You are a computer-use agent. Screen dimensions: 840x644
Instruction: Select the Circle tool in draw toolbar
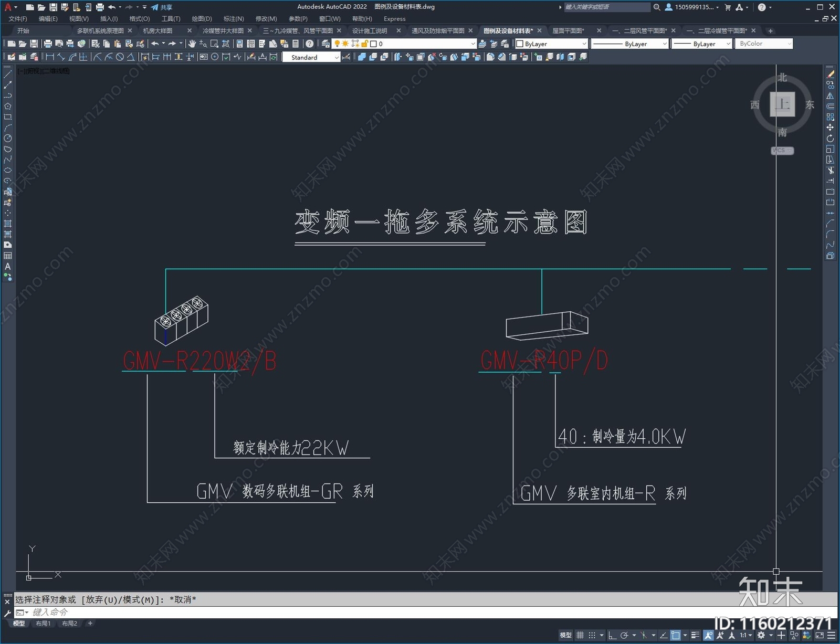tap(8, 139)
